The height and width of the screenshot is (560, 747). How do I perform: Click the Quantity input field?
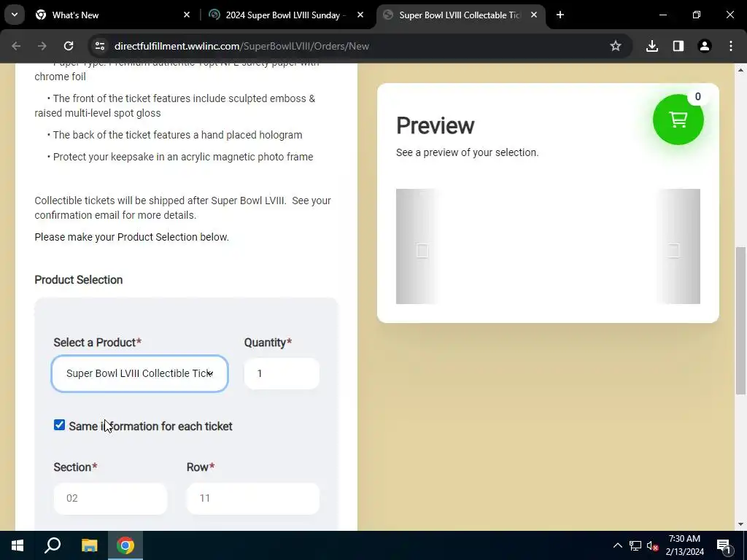(282, 373)
